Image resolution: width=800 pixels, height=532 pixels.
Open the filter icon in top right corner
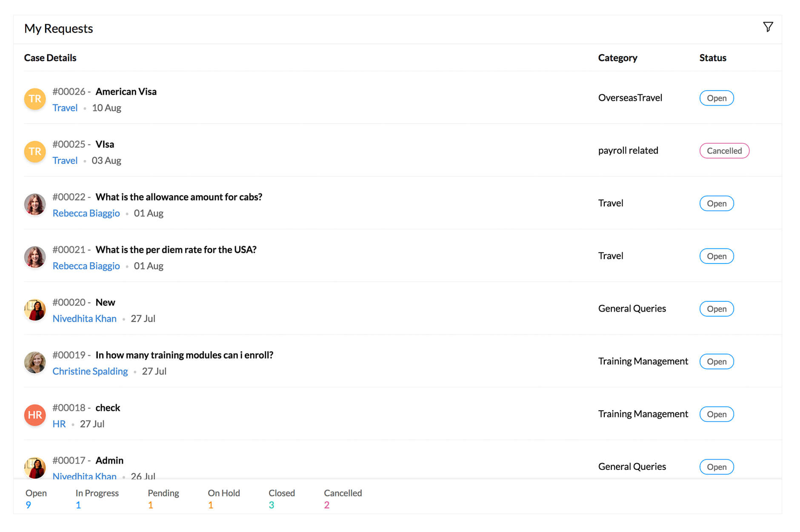point(768,26)
